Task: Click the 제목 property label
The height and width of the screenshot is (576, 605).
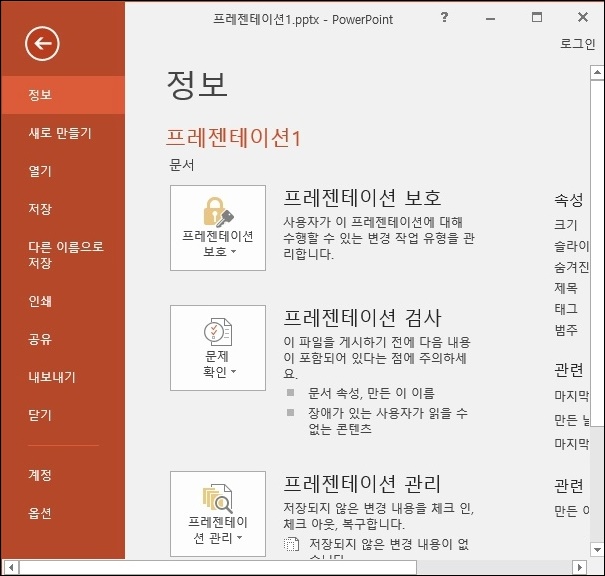Action: pyautogui.click(x=566, y=288)
